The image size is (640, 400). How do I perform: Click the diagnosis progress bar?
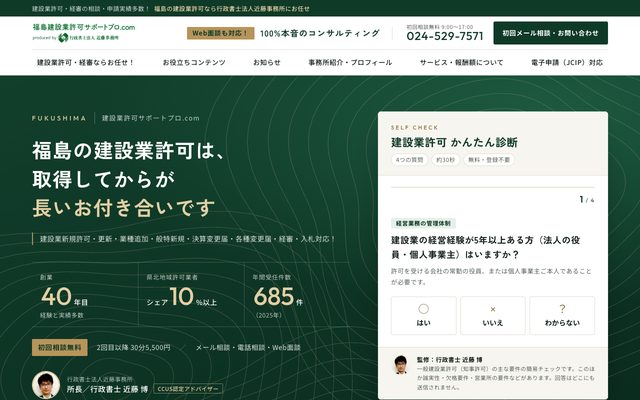pyautogui.click(x=493, y=187)
